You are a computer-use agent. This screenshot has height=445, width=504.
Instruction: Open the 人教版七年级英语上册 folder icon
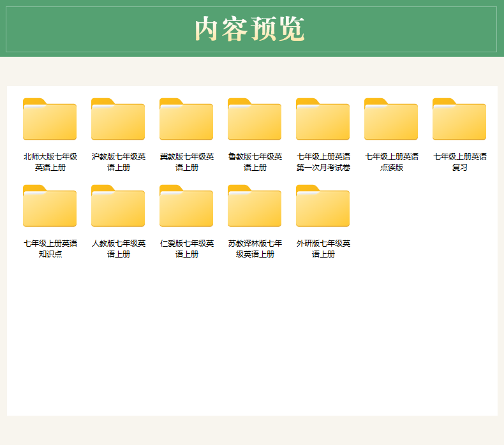click(118, 206)
